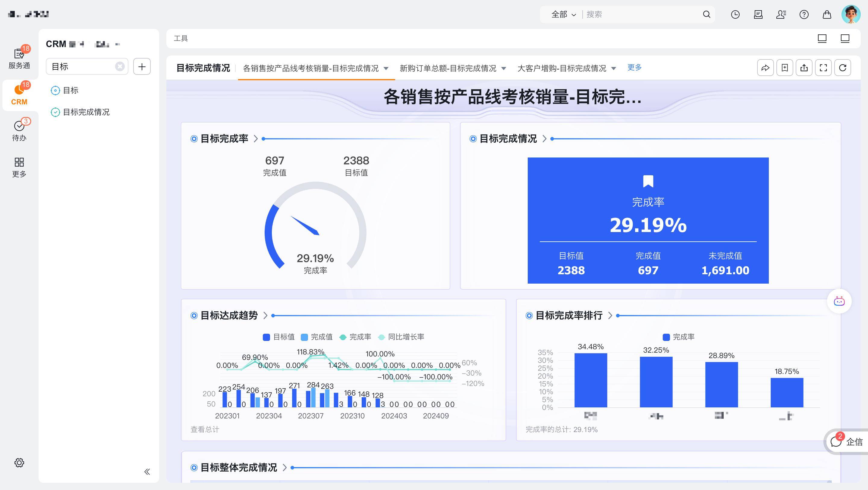This screenshot has height=490, width=868.
Task: Collapse the sidebar with double-chevron
Action: coord(147,472)
